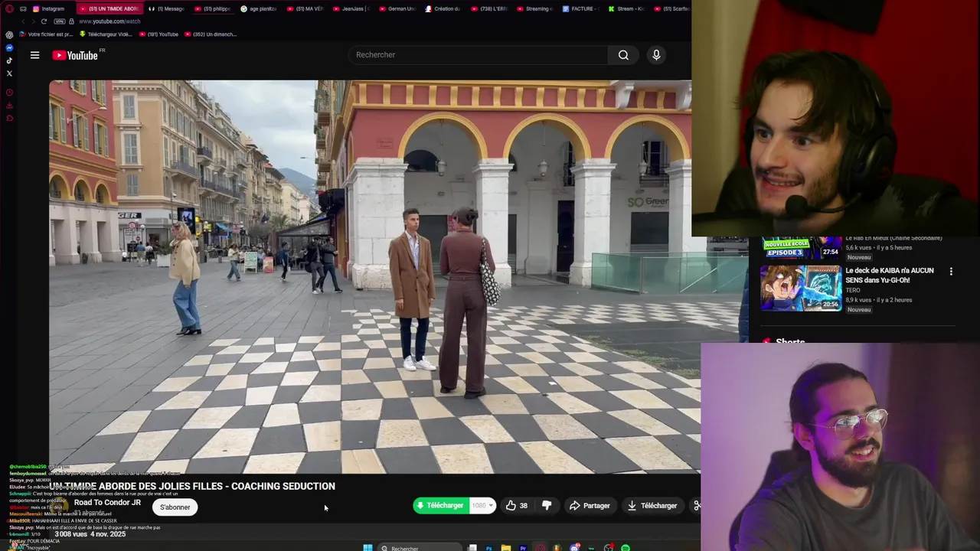Open 'Votre fichier est pr...' bookmark

point(47,34)
